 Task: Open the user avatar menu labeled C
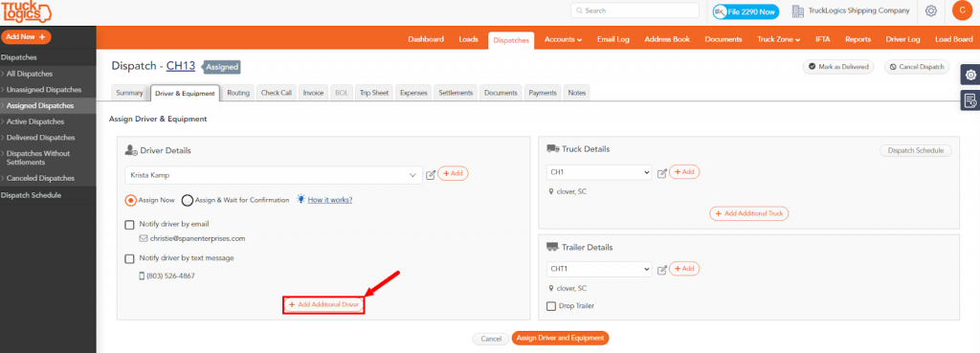pyautogui.click(x=962, y=11)
